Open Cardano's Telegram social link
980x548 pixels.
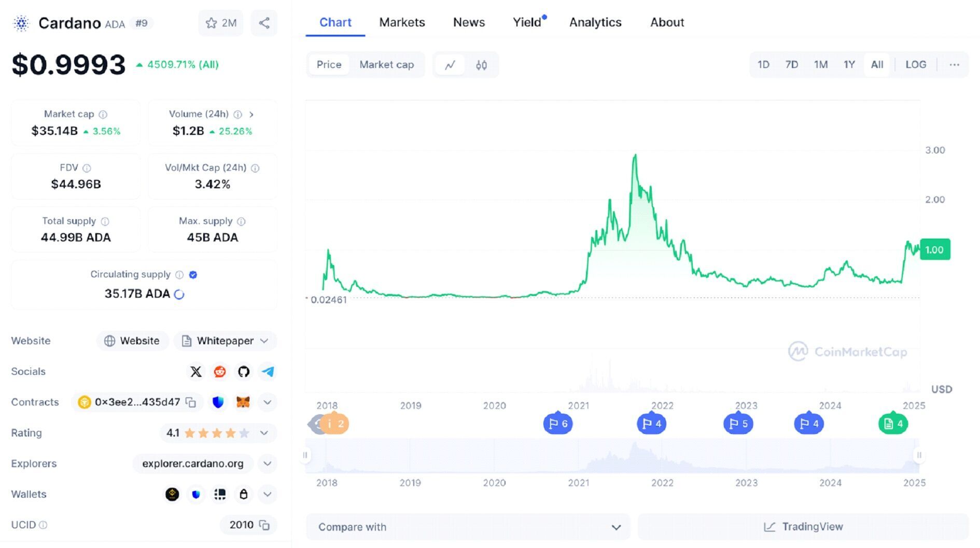[x=268, y=371]
